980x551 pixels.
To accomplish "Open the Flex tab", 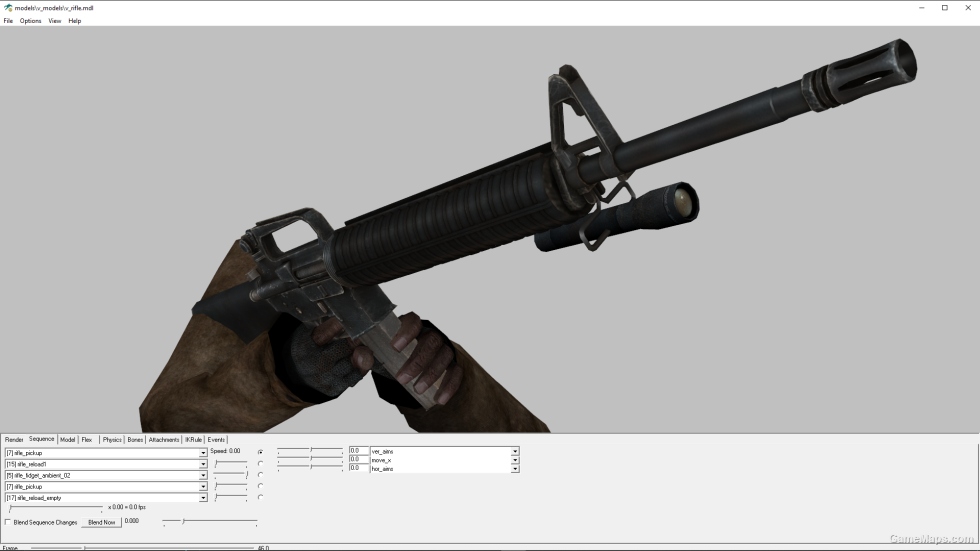I will click(87, 440).
